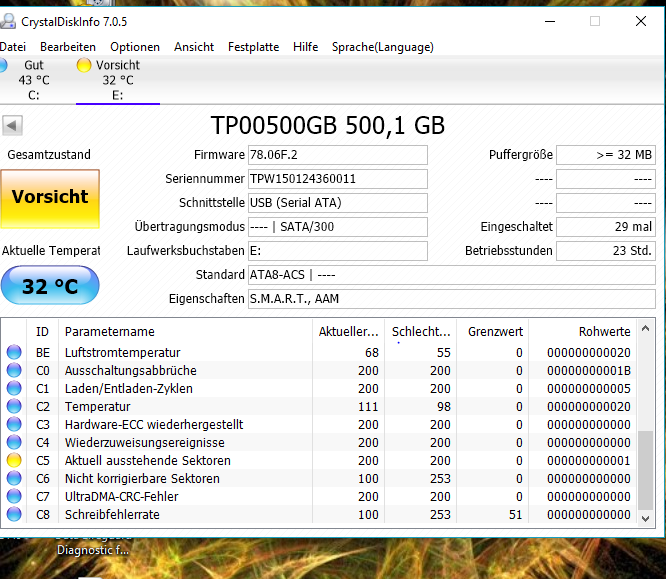Viewport: 666px width, 579px height.
Task: Click the Schnittstelle field USB (Serial ATA)
Action: (x=338, y=203)
